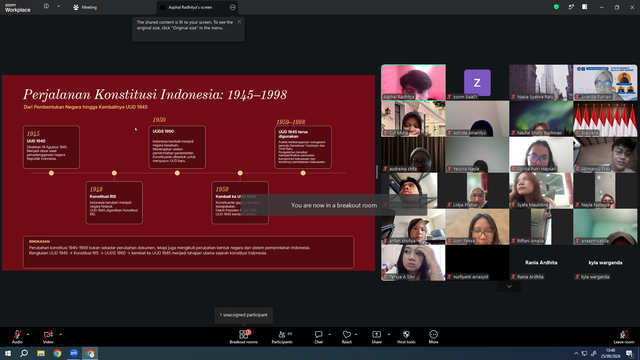Screen dimensions: 640x360
Task: Select zoom baa01 participant tile
Action: (477, 82)
